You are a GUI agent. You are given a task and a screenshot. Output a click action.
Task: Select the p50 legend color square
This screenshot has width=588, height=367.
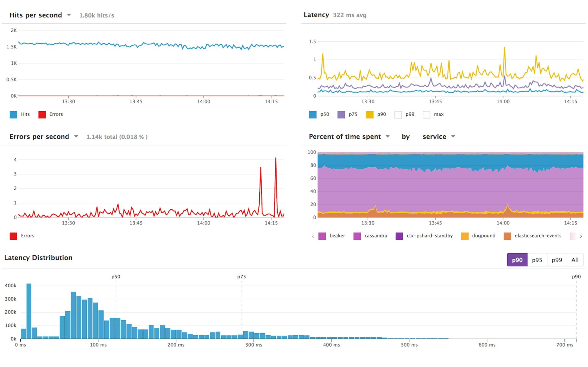(x=312, y=114)
